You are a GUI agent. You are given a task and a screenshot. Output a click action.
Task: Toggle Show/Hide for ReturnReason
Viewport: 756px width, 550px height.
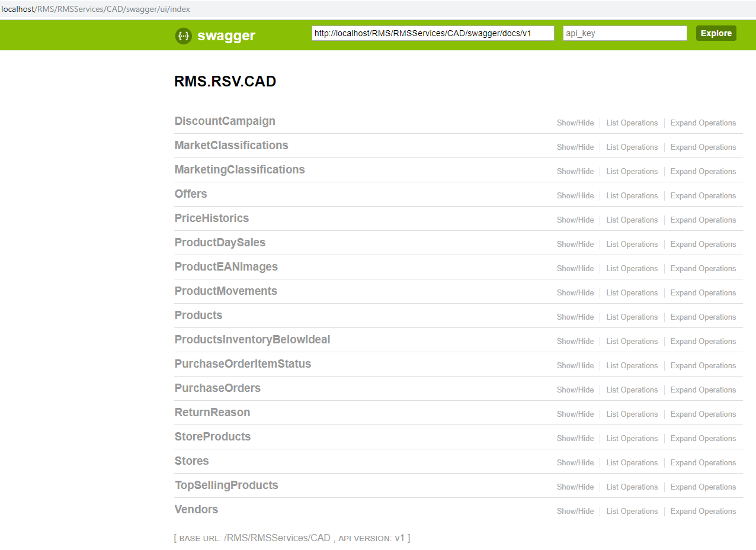575,414
